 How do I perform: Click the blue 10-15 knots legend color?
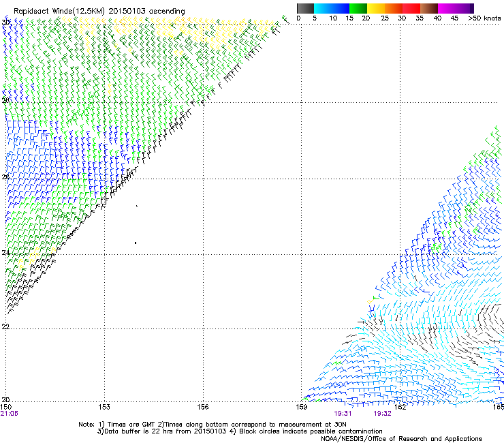point(340,8)
